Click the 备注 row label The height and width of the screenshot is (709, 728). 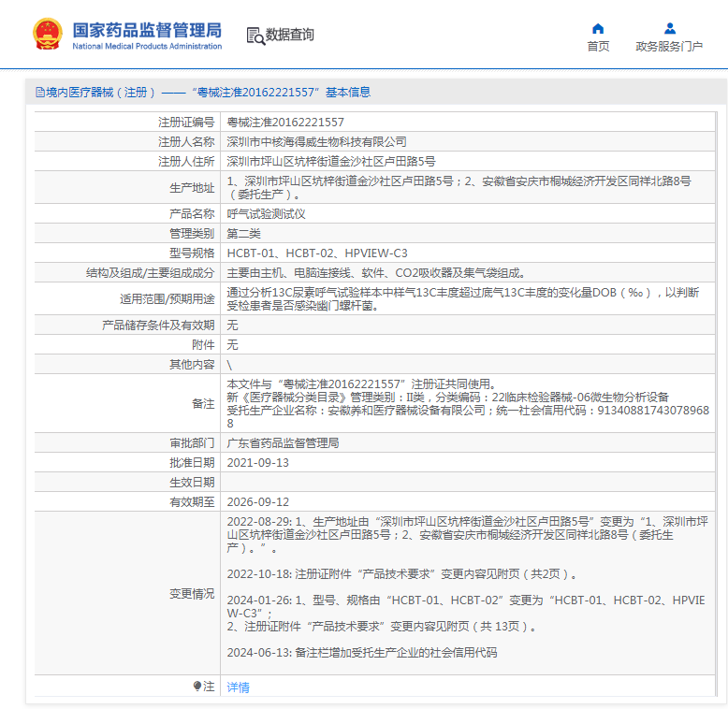click(203, 404)
